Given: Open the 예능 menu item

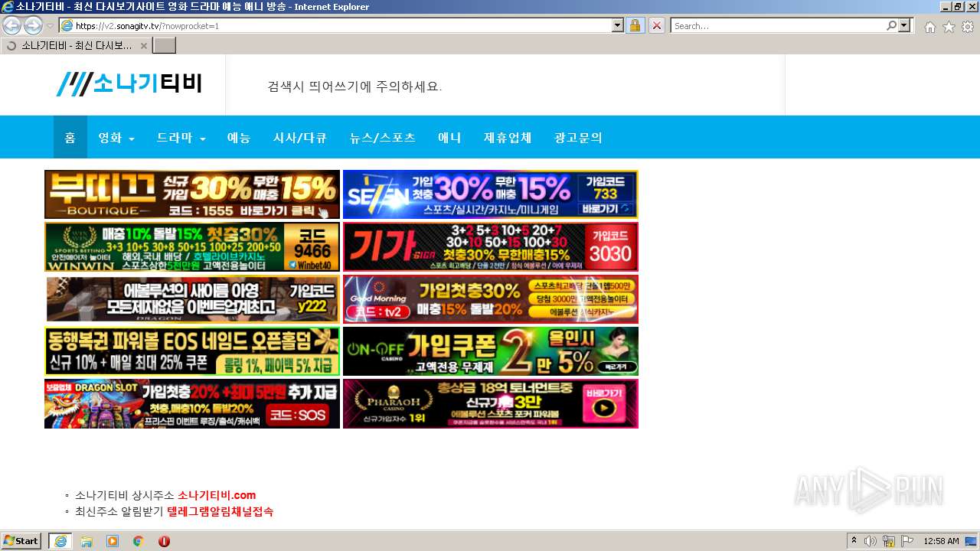Looking at the screenshot, I should pos(239,138).
